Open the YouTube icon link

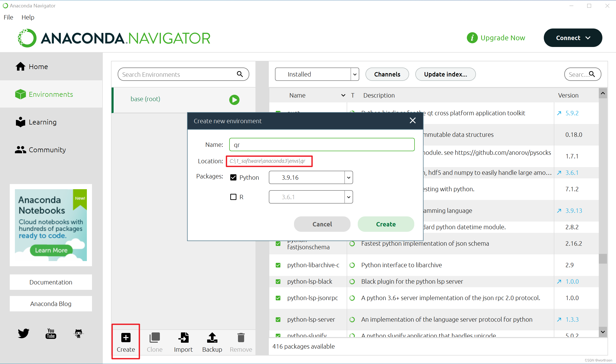point(51,333)
